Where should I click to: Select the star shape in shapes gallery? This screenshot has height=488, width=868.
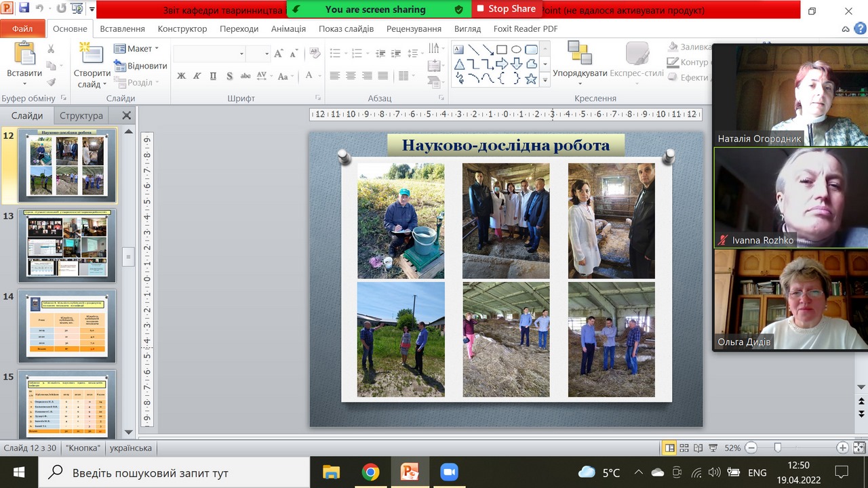(x=531, y=79)
